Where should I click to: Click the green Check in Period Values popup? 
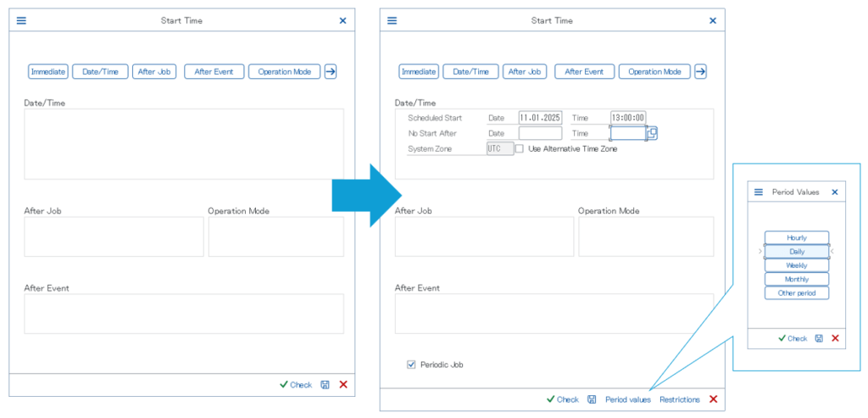click(x=793, y=338)
